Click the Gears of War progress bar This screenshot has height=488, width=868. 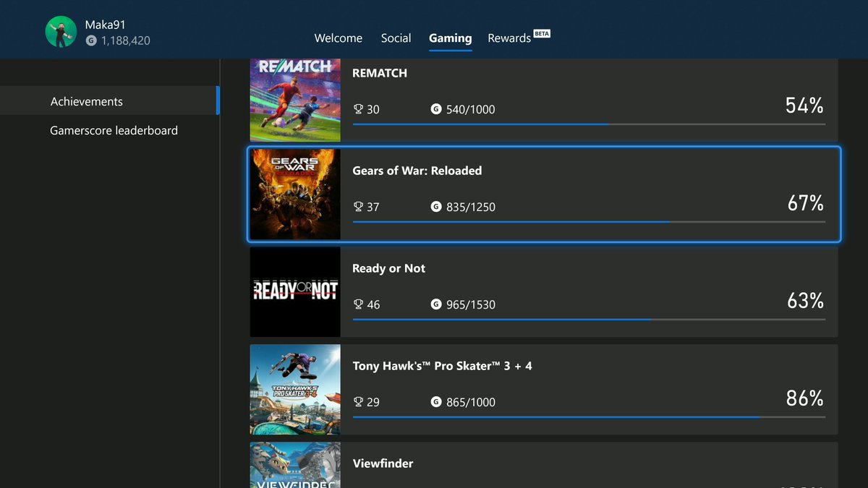pos(589,222)
